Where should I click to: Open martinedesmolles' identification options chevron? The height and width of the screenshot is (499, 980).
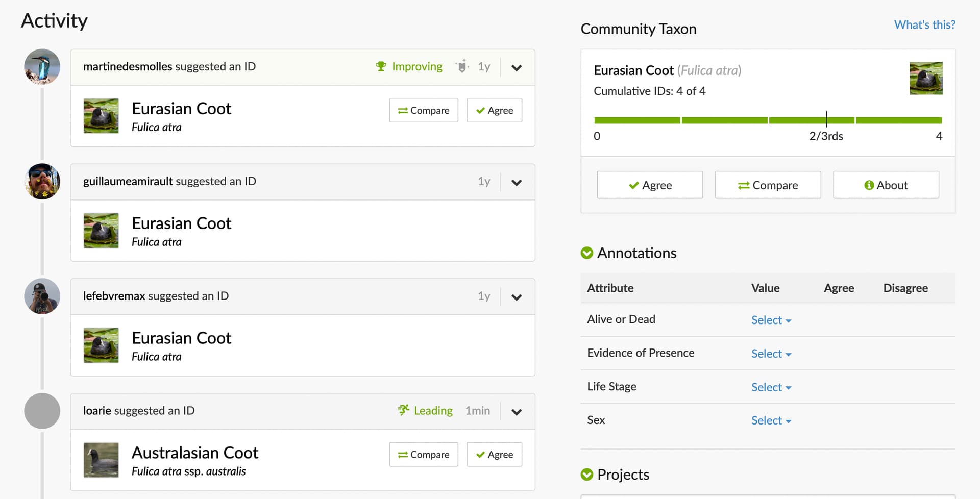(517, 67)
